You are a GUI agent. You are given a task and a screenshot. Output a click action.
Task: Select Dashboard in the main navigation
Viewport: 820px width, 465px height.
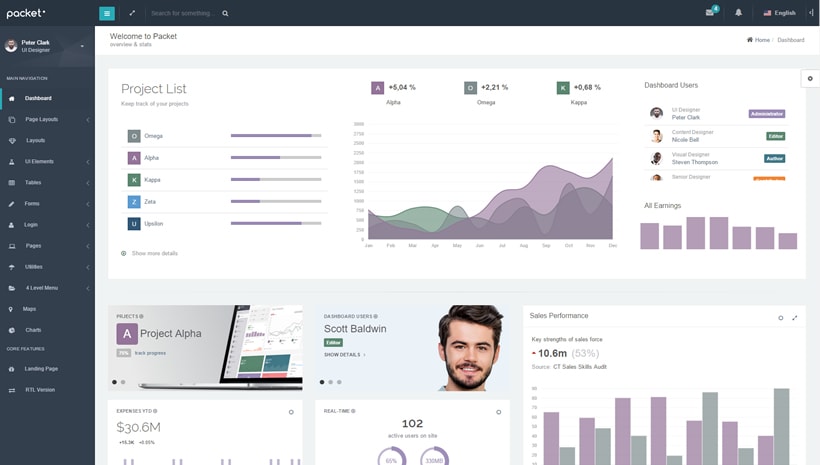click(x=38, y=98)
